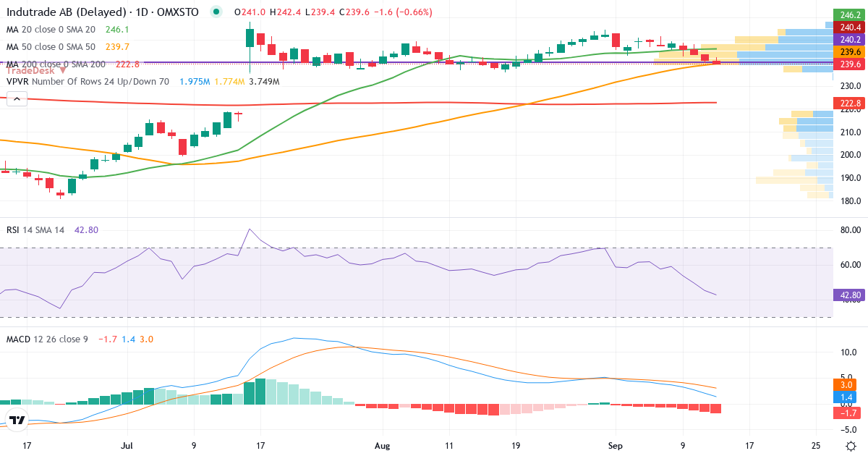
Task: Click the RSI legend value 42.80
Action: tap(86, 229)
